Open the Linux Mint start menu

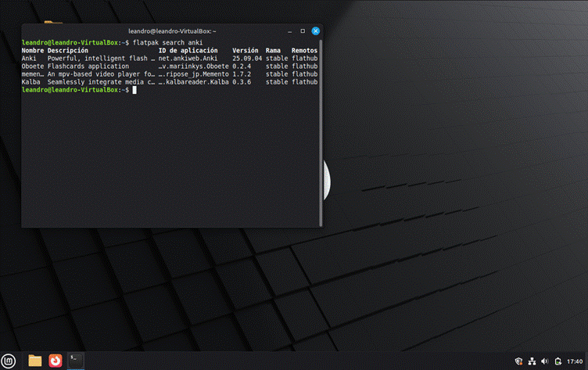click(9, 361)
